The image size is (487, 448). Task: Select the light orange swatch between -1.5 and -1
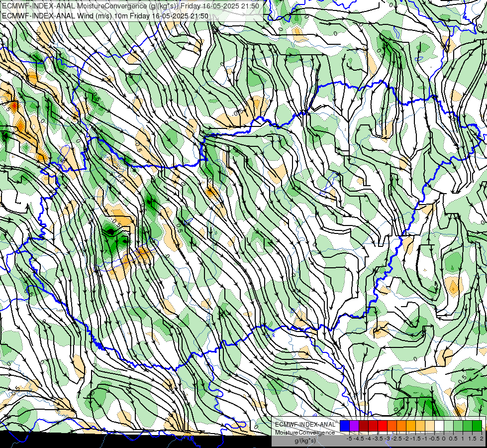[420, 426]
